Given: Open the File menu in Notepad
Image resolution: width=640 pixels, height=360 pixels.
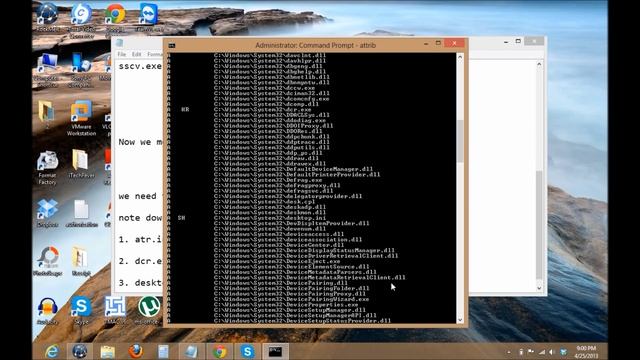Looking at the screenshot, I should pyautogui.click(x=122, y=54).
